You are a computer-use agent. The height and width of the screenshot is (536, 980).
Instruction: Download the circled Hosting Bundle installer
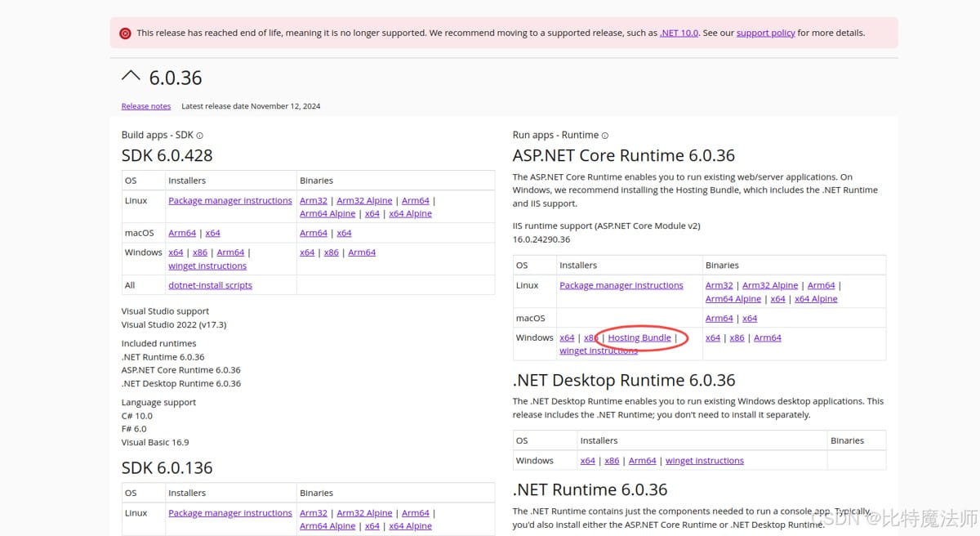click(x=639, y=337)
